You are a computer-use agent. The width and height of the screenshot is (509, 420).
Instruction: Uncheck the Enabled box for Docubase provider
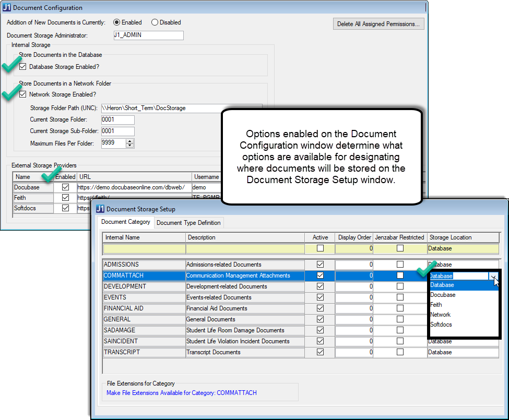(65, 187)
